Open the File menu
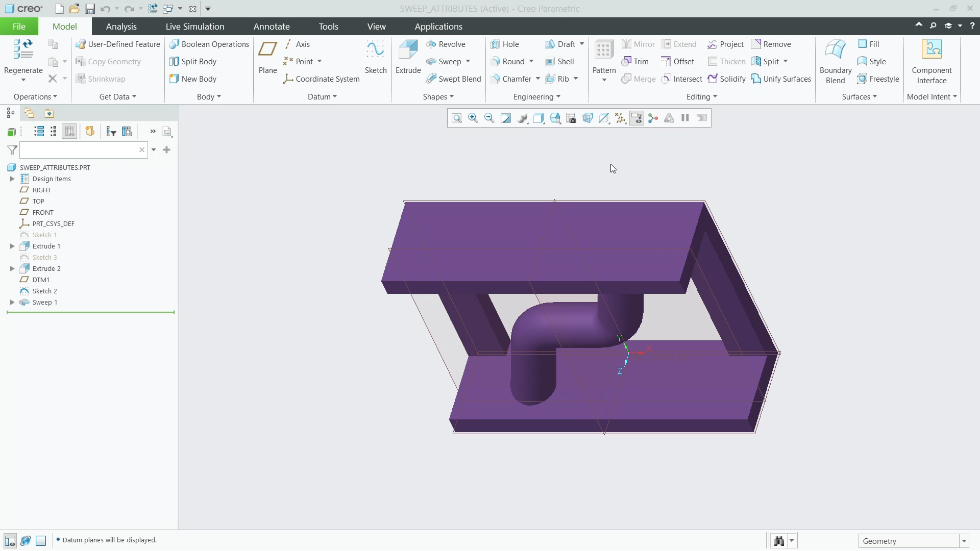The image size is (980, 551). (x=19, y=27)
